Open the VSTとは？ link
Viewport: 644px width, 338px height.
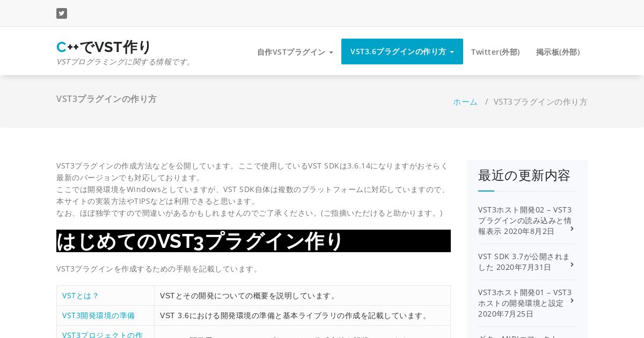pos(80,296)
